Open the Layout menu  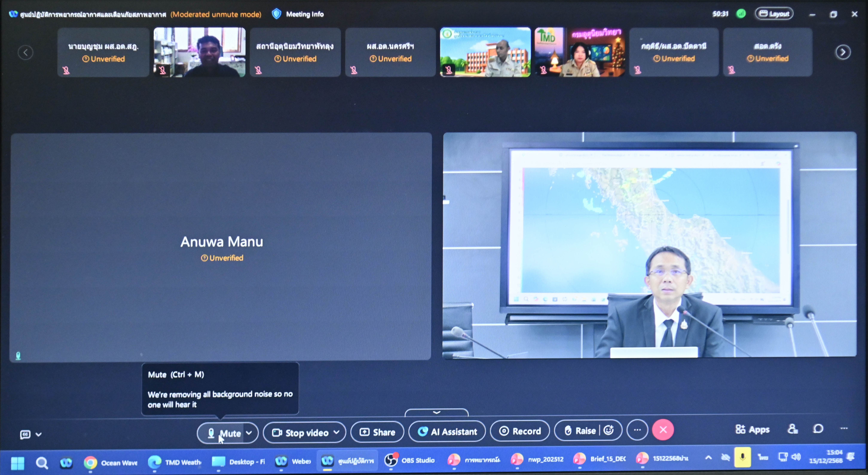[x=774, y=14]
